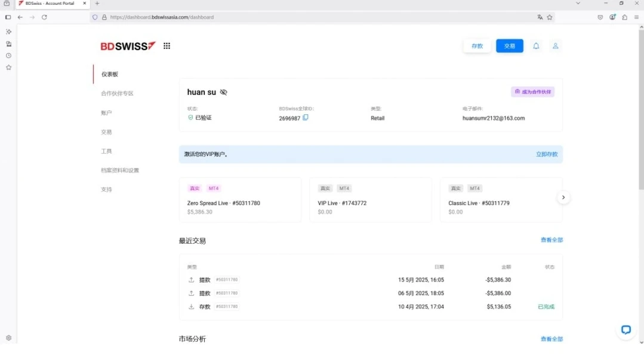Open the user profile icon

coord(555,46)
